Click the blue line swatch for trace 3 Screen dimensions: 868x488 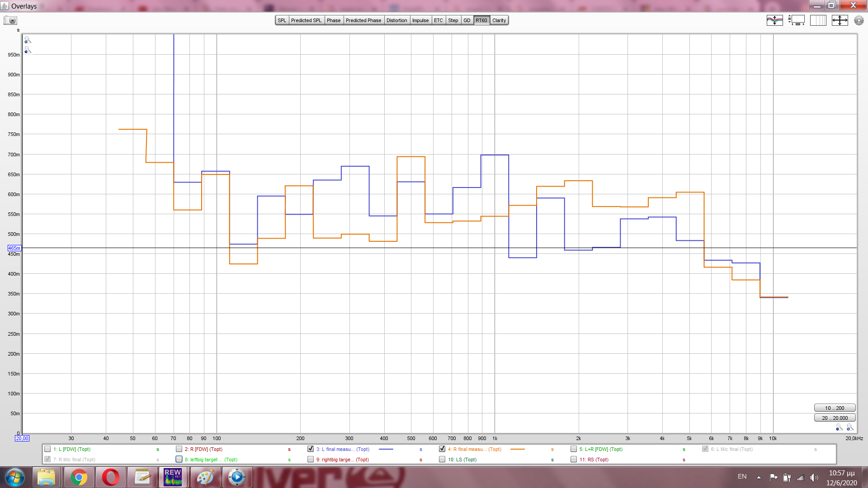pyautogui.click(x=386, y=449)
